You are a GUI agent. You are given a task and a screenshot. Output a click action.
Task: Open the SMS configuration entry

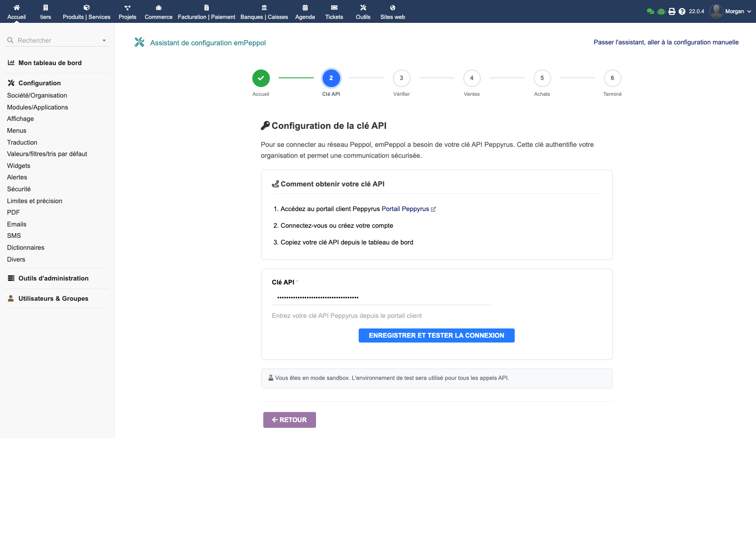pos(14,236)
